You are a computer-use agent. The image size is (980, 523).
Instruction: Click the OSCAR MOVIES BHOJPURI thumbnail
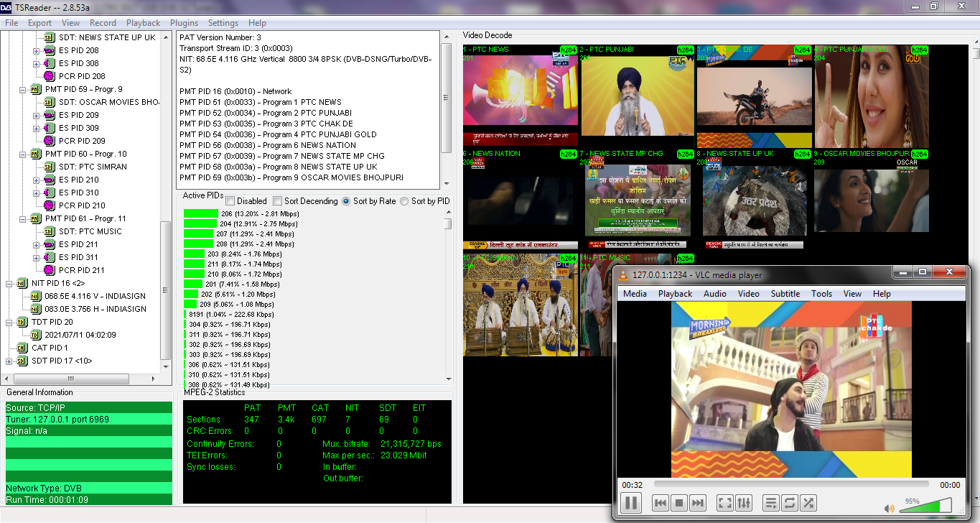(x=872, y=200)
